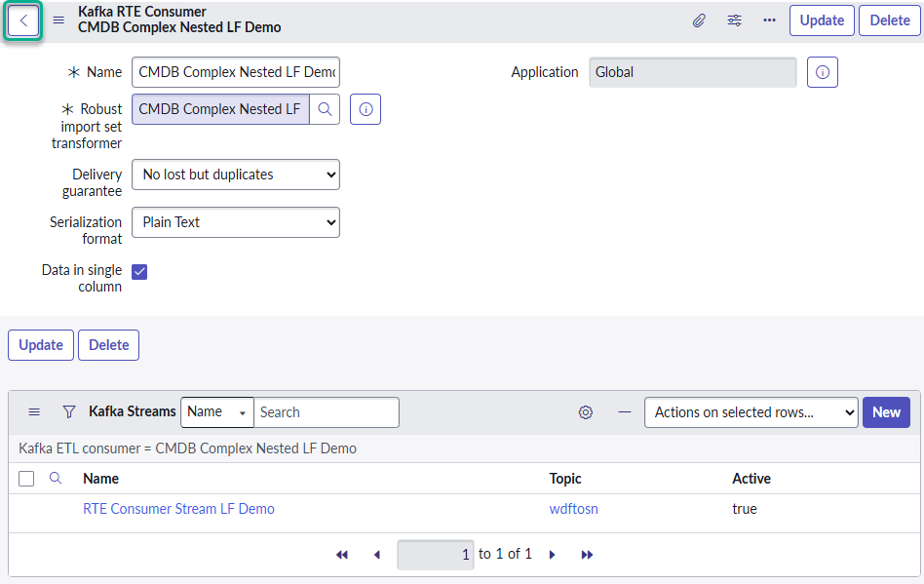Image resolution: width=924 pixels, height=584 pixels.
Task: Click the Kafka Streams filter icon
Action: pyautogui.click(x=68, y=412)
